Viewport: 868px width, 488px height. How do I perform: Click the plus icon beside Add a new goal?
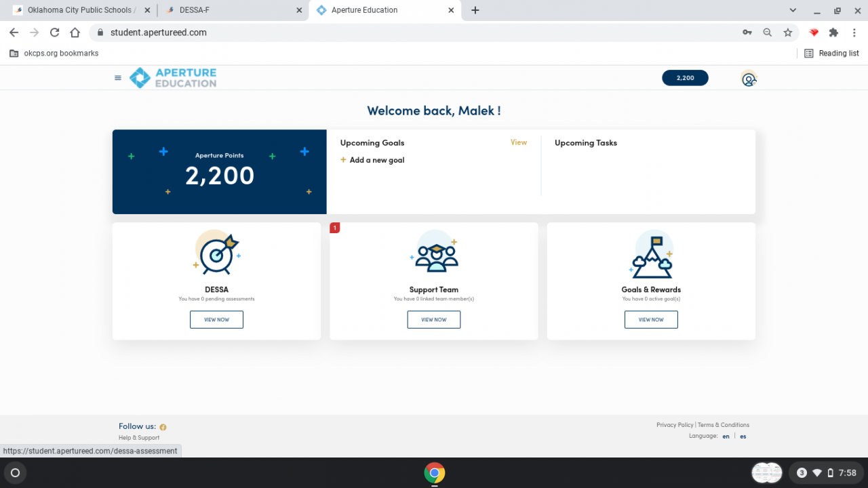(343, 160)
